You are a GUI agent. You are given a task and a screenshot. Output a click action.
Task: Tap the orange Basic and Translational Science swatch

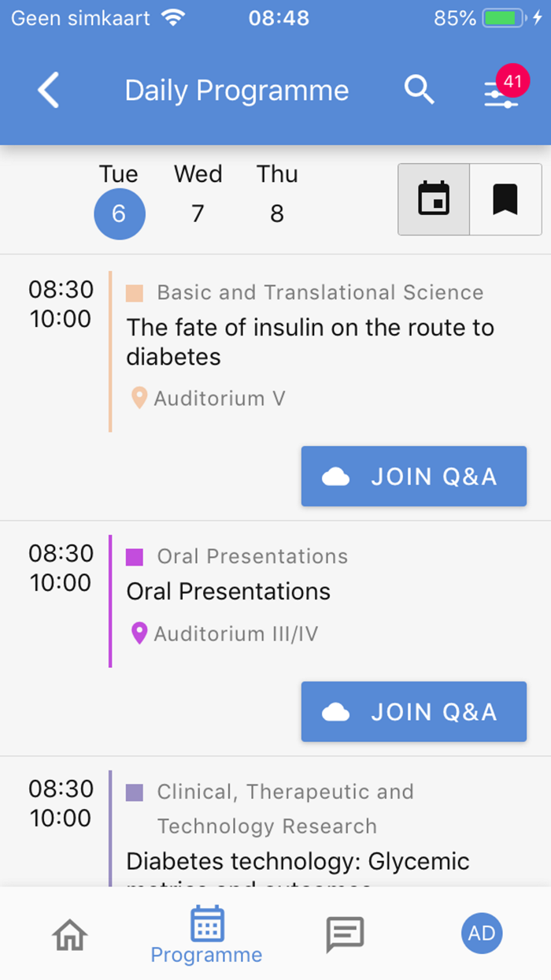(135, 293)
